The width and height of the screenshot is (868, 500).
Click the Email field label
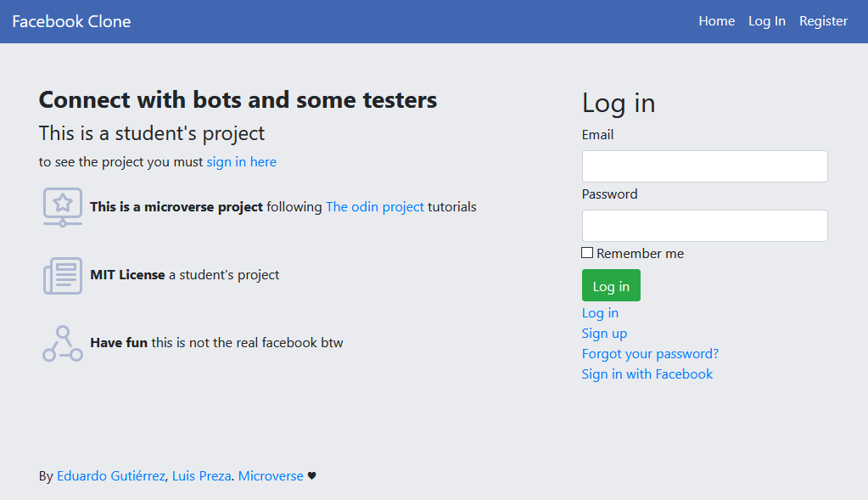[597, 135]
